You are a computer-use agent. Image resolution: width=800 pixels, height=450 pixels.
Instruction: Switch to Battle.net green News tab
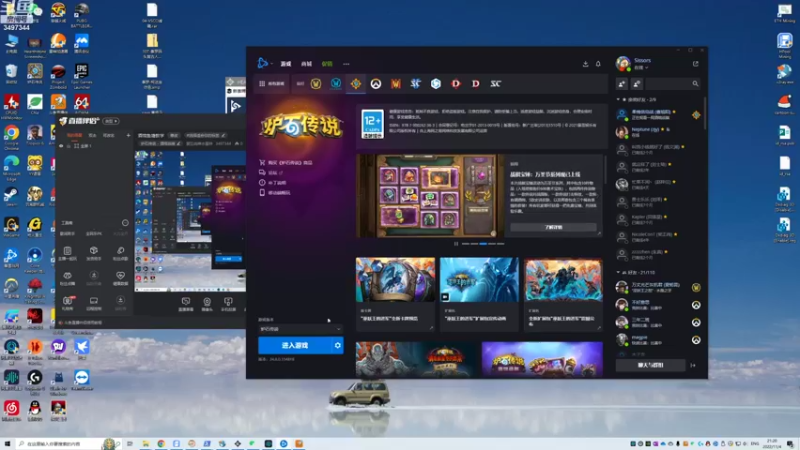click(327, 64)
